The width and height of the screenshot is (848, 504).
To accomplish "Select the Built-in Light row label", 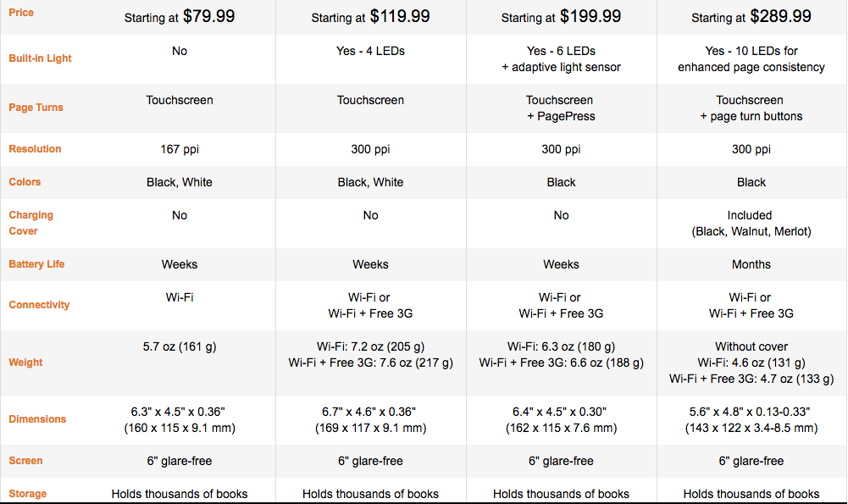I will pyautogui.click(x=40, y=58).
